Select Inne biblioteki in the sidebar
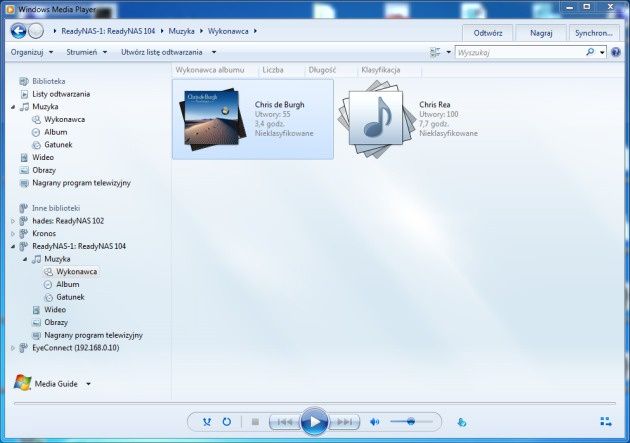630x443 pixels. [56, 208]
